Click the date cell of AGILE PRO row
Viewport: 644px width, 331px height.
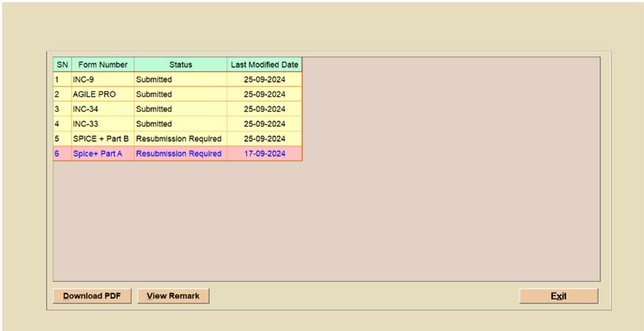coord(264,95)
